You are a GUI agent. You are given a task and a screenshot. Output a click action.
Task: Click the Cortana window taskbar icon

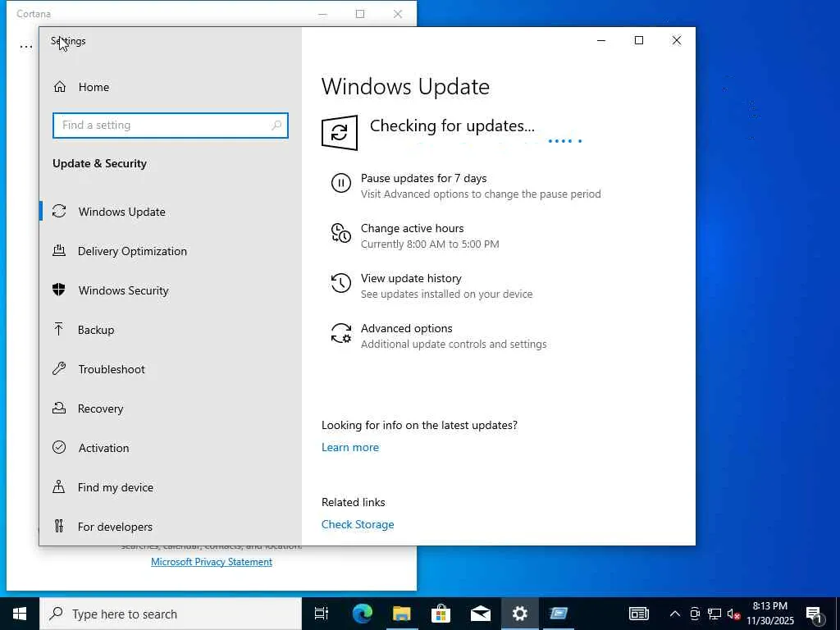558,614
